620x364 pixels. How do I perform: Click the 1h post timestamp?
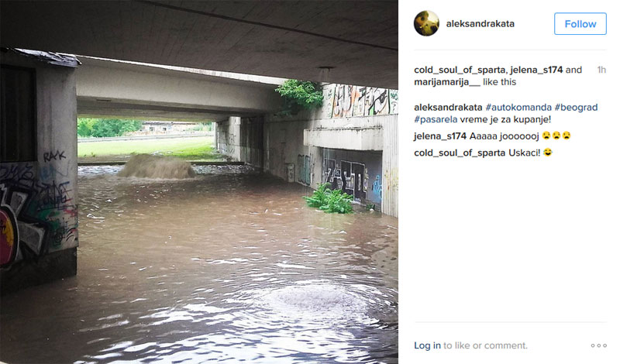click(601, 70)
